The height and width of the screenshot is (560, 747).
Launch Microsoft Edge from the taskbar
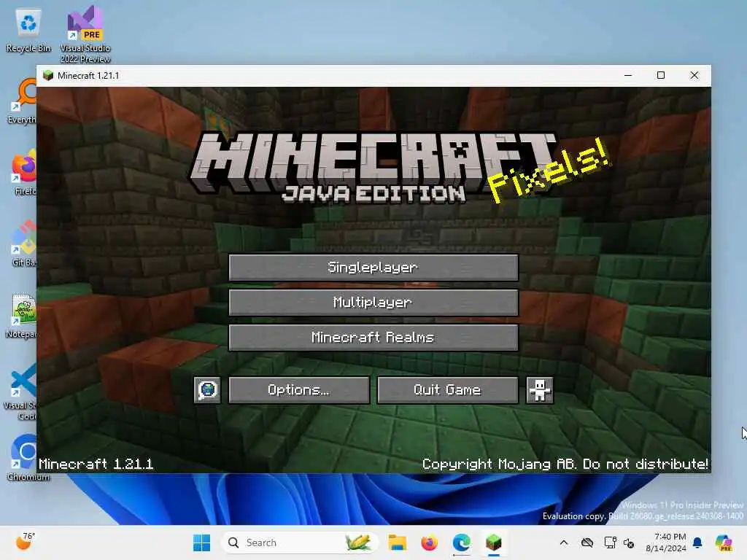[462, 542]
